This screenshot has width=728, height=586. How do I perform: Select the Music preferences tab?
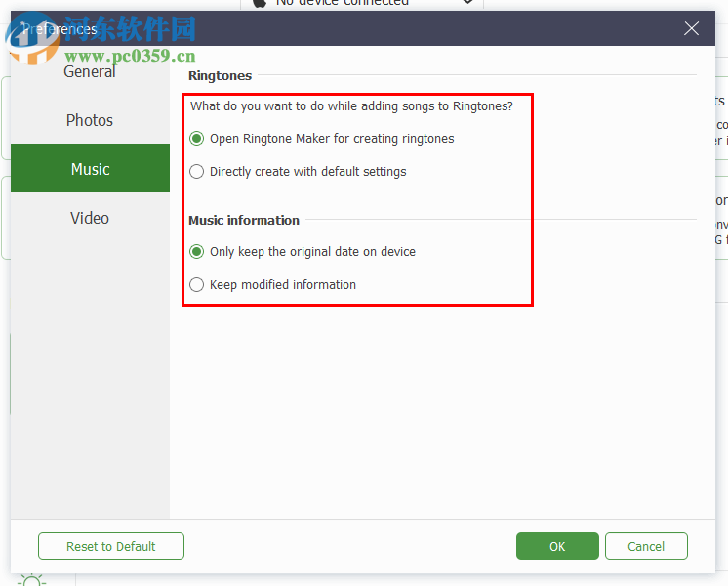pyautogui.click(x=90, y=168)
